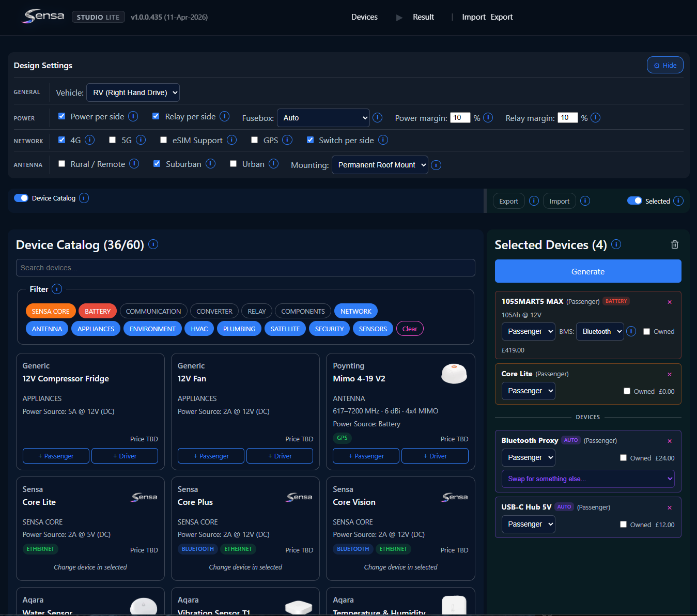Select the BATTERY filter chip
The image size is (697, 616).
tap(98, 311)
